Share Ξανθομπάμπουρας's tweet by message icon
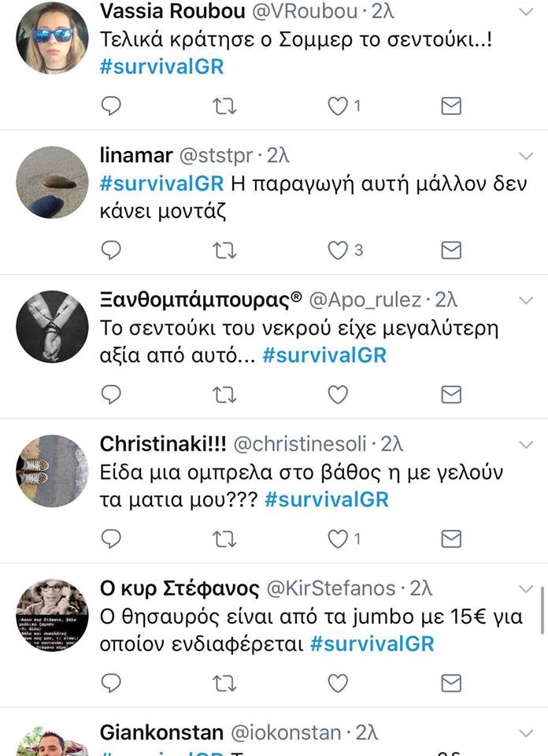Image resolution: width=548 pixels, height=756 pixels. point(451,395)
